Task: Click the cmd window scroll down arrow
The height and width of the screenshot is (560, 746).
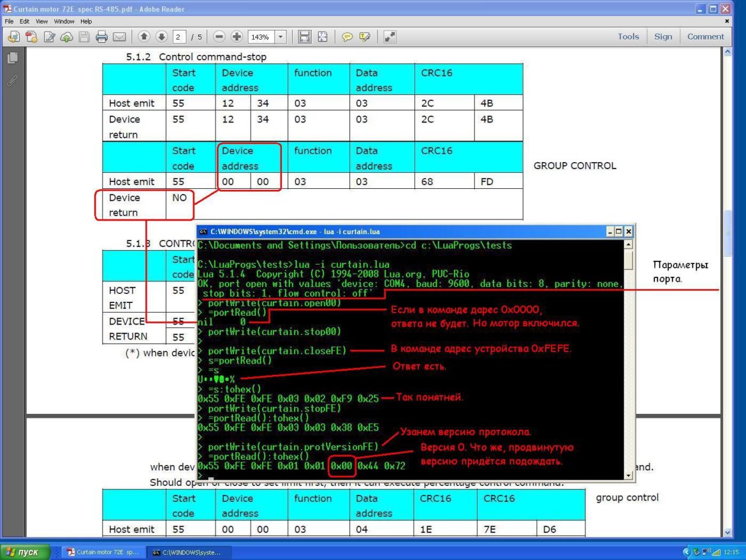Action: 628,475
